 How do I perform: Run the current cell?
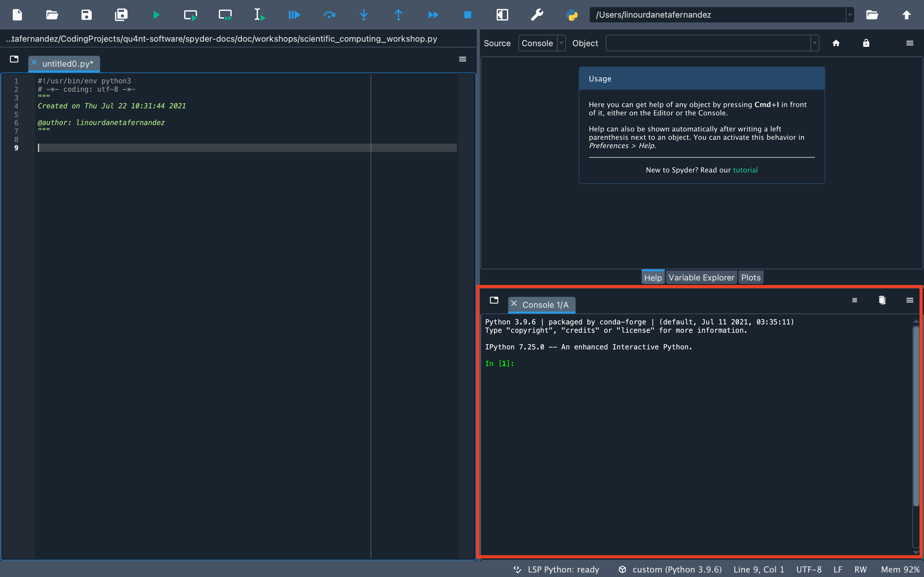190,14
